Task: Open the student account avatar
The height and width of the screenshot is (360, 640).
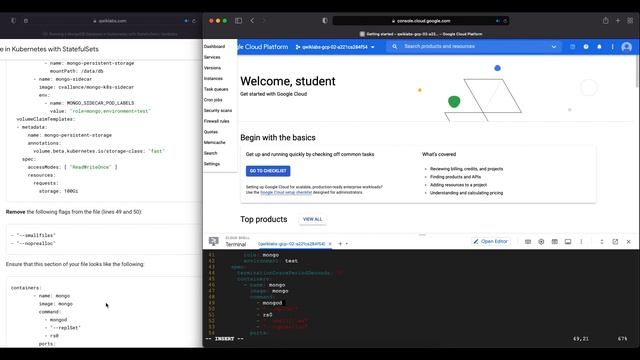Action: [627, 47]
